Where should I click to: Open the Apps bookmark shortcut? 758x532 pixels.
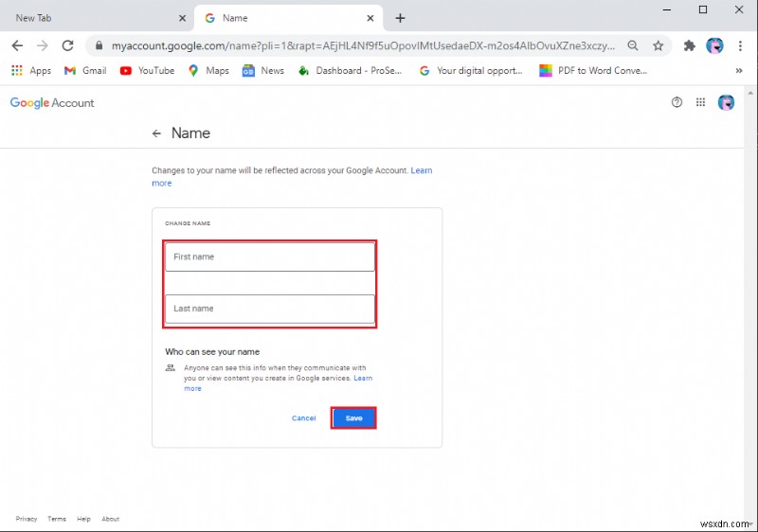(x=31, y=70)
